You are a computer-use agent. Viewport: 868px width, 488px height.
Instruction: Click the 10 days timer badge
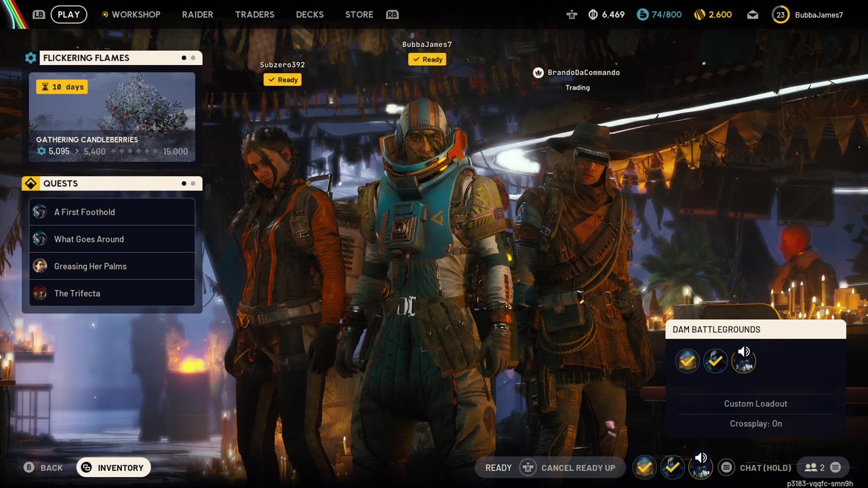point(62,87)
